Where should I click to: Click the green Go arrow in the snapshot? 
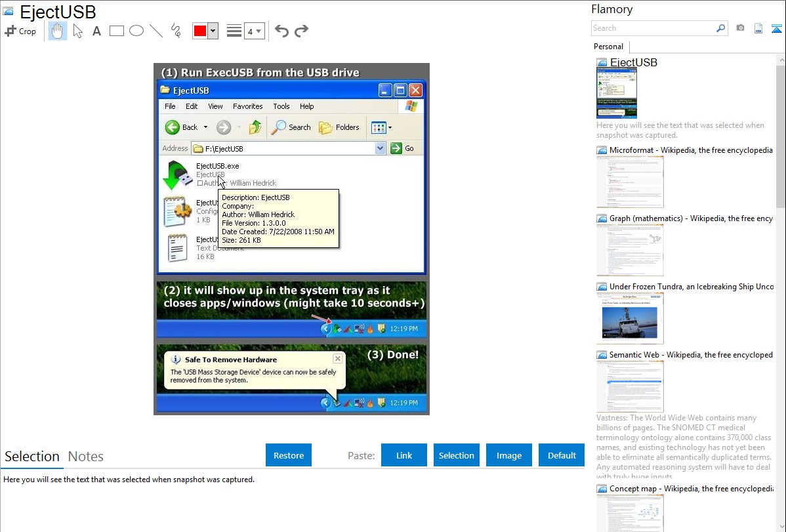396,148
